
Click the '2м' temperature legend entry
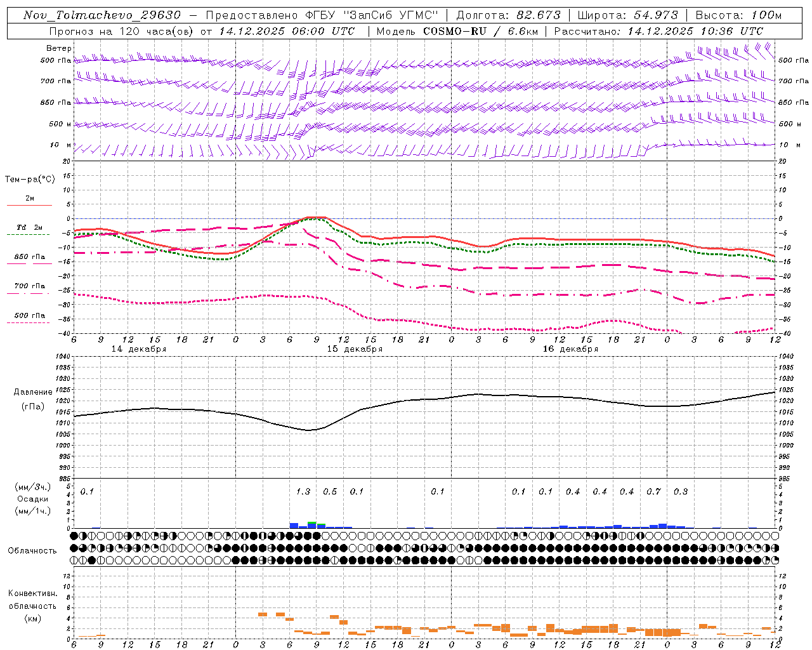coord(30,198)
